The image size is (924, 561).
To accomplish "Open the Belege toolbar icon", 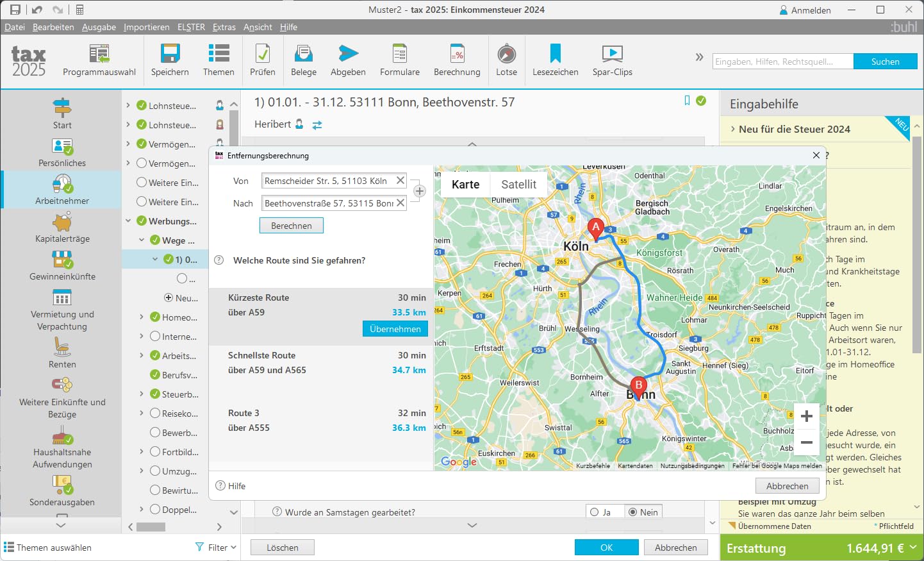I will coord(304,54).
